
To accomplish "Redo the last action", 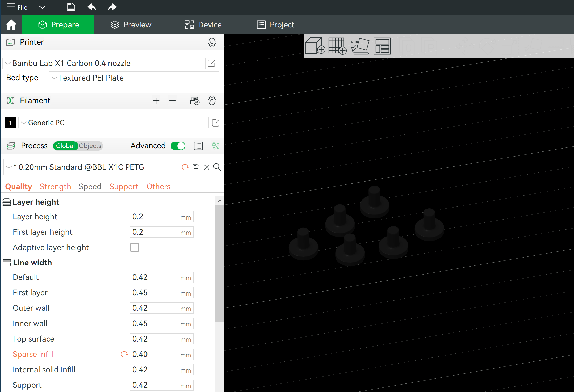I will coord(112,7).
